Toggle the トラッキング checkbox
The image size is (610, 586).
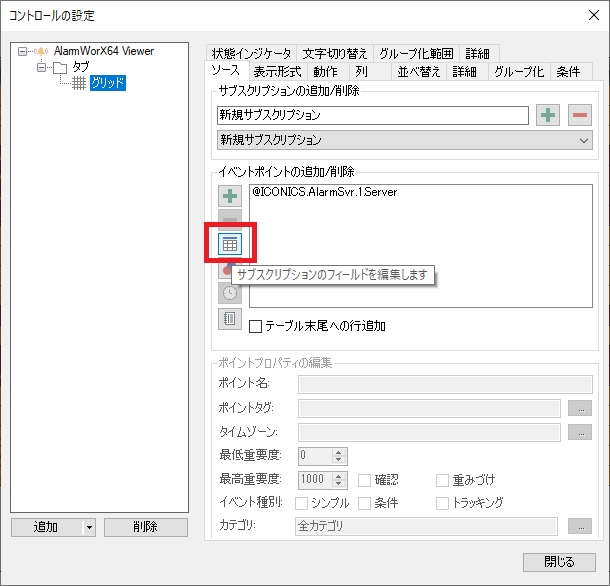tap(442, 503)
